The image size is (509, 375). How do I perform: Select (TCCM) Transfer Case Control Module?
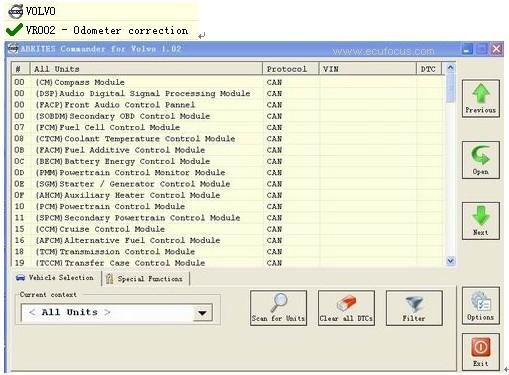(x=228, y=263)
